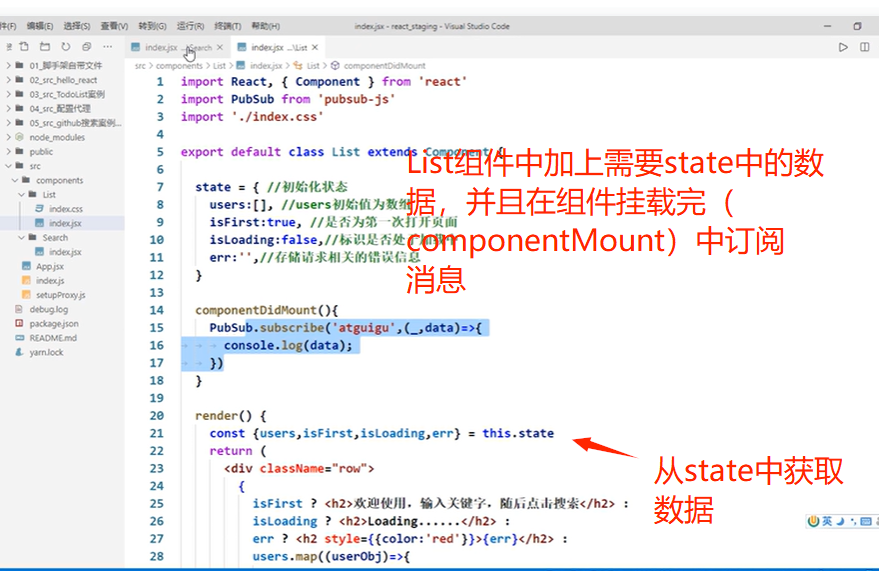The width and height of the screenshot is (879, 571).
Task: Refresh the Explorer file tree
Action: coord(66,47)
